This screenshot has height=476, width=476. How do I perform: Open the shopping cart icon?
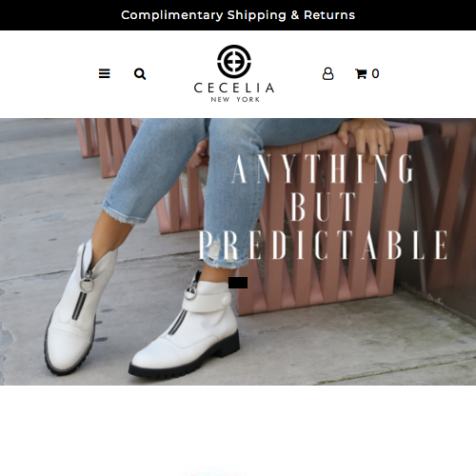click(x=361, y=73)
